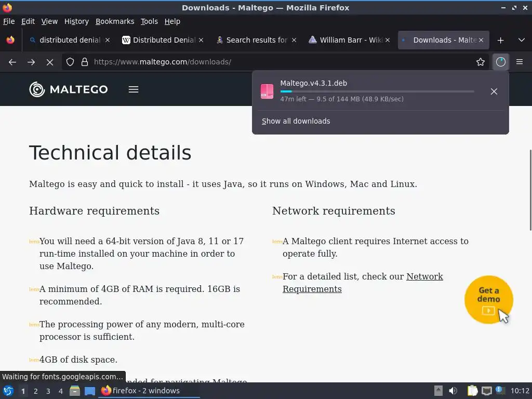Screen dimensions: 532x399
Task: Open the update notifier tray icon
Action: point(500,390)
